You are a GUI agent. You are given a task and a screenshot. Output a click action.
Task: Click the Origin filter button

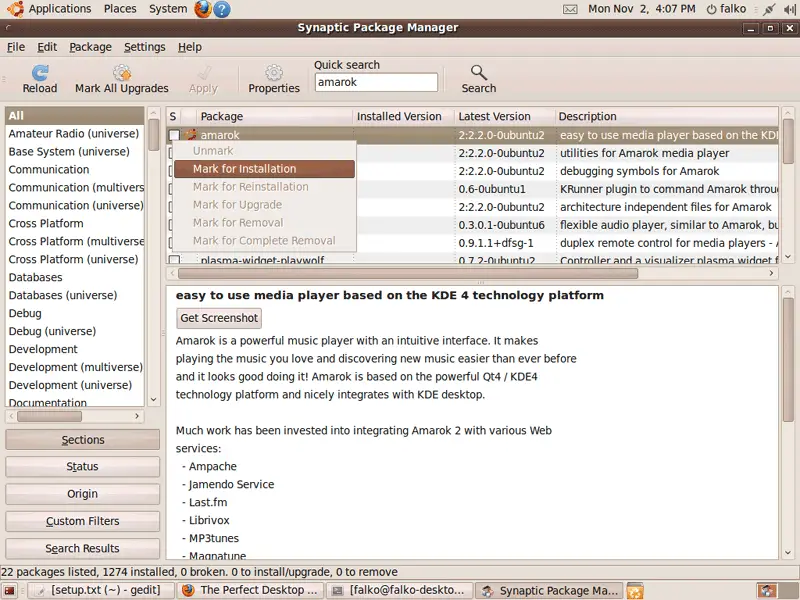[82, 494]
